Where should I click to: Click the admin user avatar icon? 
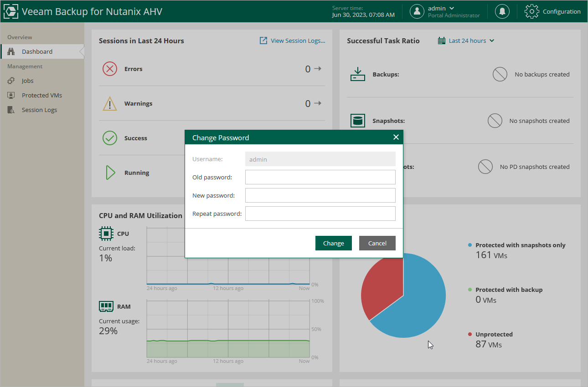(417, 11)
